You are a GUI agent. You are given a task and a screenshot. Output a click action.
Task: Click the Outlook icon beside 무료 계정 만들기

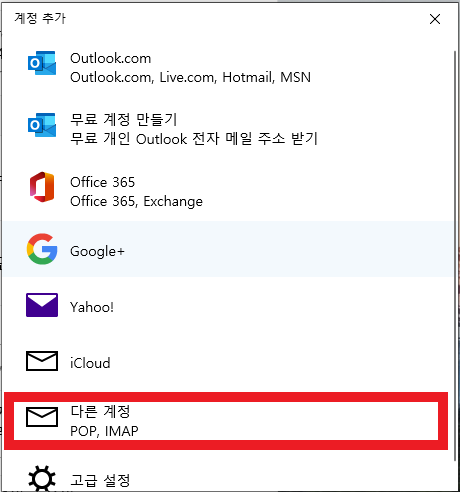point(42,125)
